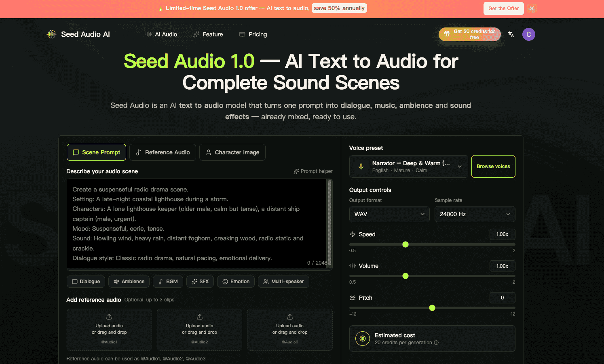Switch to the Character Image tab
Screen dimensions: 604x364
pyautogui.click(x=232, y=152)
